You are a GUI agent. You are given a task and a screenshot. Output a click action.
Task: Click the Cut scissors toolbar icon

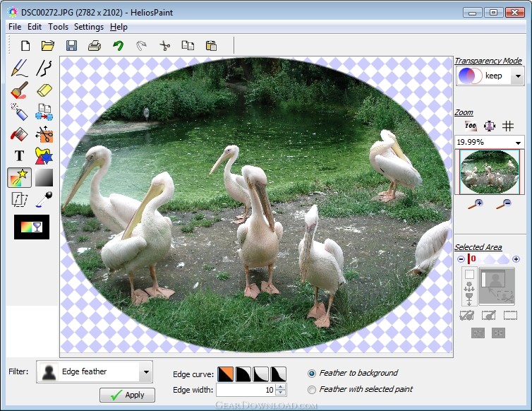[165, 45]
